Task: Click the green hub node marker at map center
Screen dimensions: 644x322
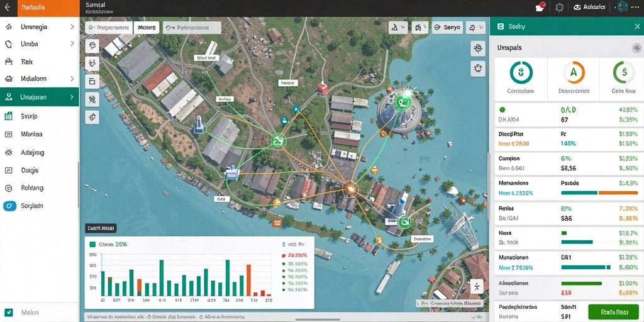Action: pos(278,141)
